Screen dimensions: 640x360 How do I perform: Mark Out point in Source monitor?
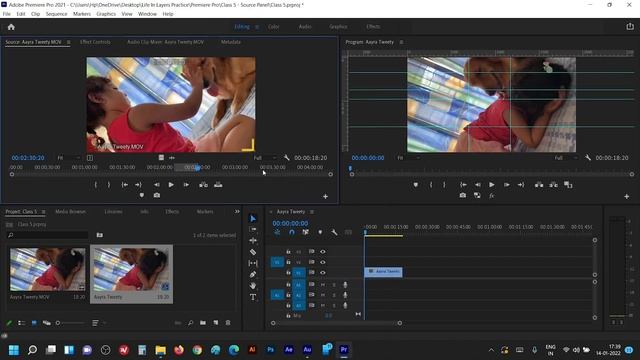point(109,184)
